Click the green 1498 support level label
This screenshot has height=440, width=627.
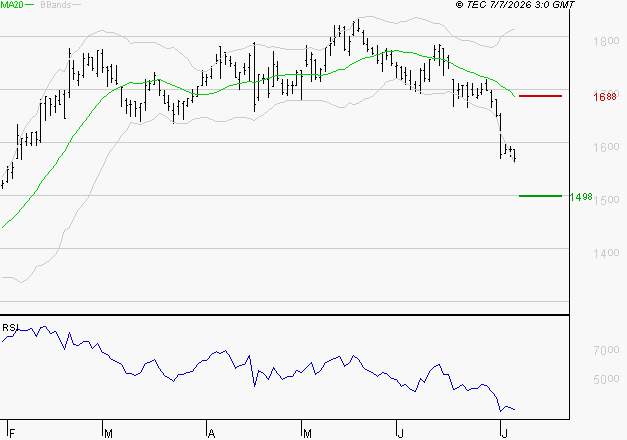[581, 197]
